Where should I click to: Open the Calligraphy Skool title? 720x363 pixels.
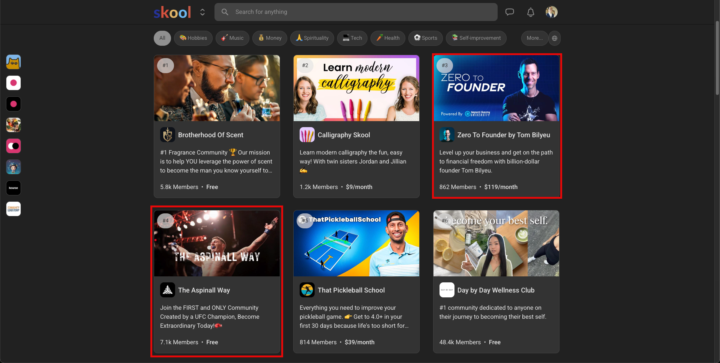tap(344, 135)
